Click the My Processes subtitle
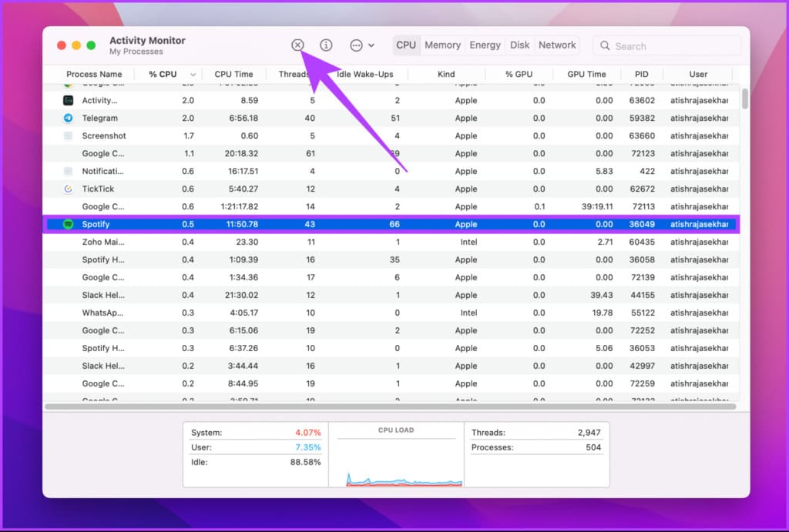Viewport: 789px width, 532px height. [x=136, y=52]
